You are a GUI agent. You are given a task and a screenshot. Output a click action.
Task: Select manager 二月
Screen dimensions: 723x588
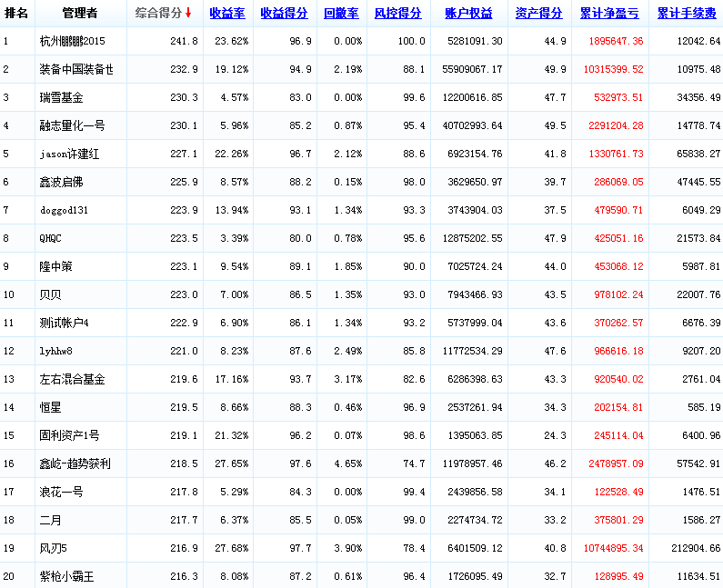coord(50,520)
